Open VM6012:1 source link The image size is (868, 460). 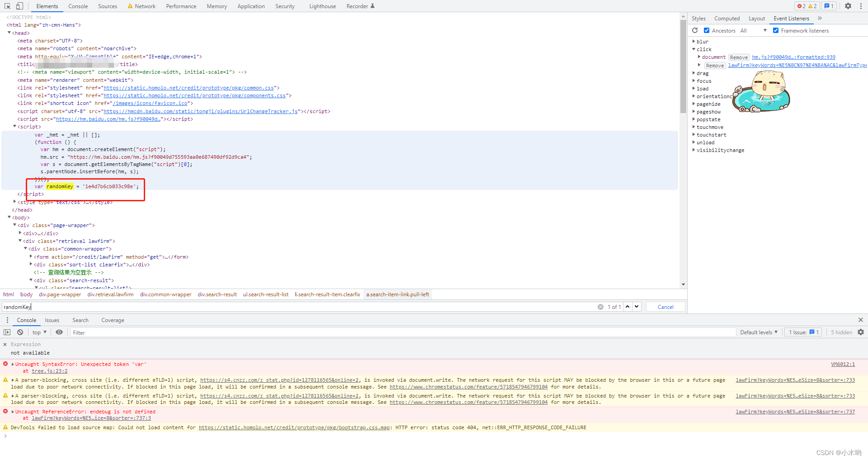pyautogui.click(x=843, y=364)
